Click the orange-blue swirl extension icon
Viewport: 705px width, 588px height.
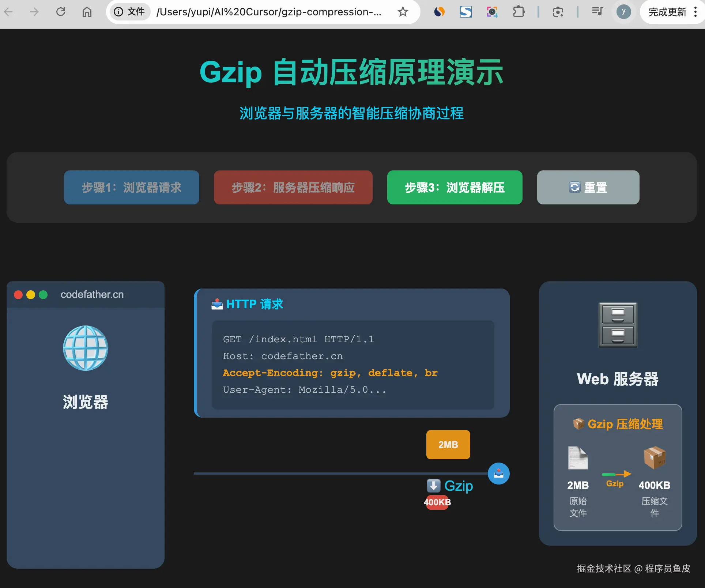439,12
